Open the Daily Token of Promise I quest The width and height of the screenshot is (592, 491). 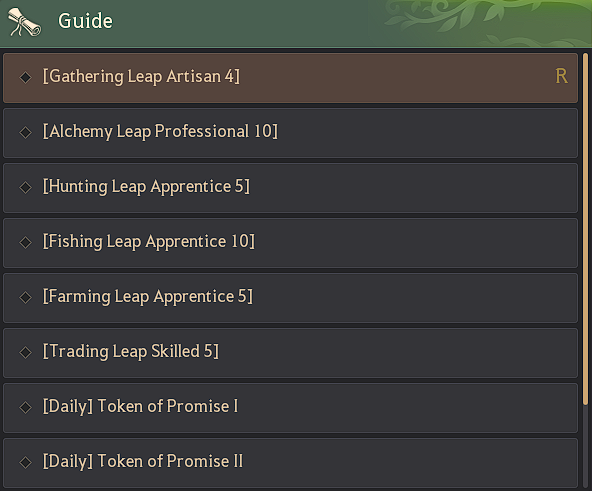tap(290, 408)
